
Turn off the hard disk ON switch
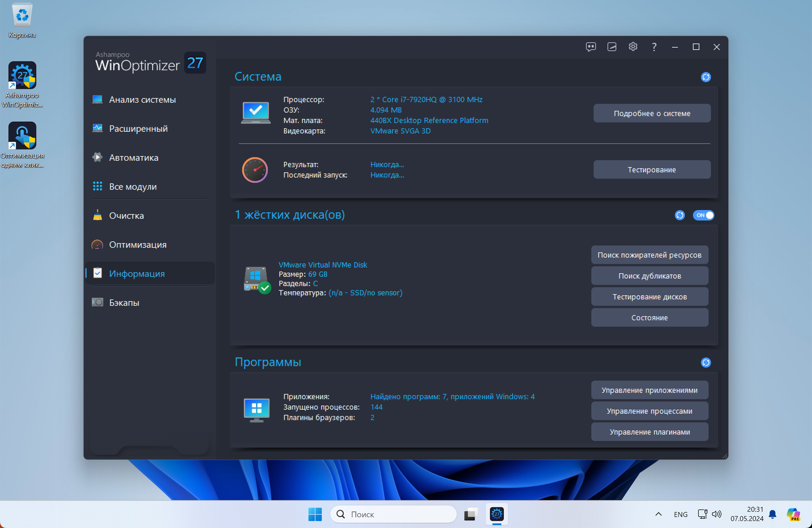(x=704, y=215)
